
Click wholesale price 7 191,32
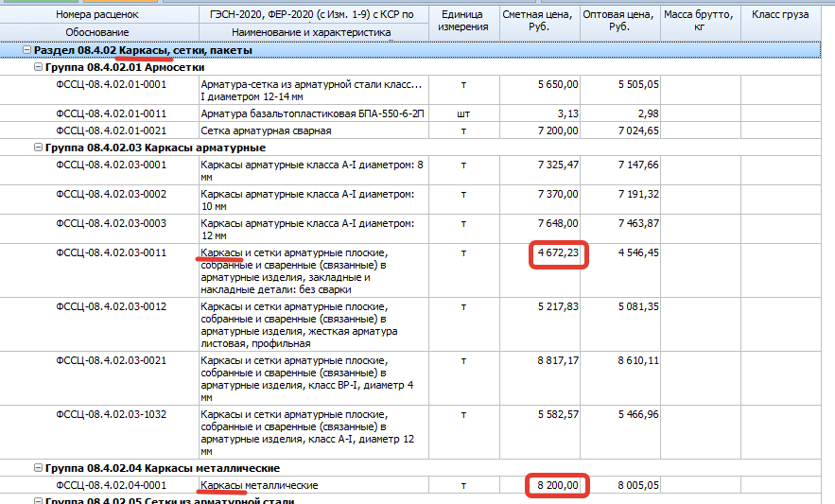click(638, 194)
